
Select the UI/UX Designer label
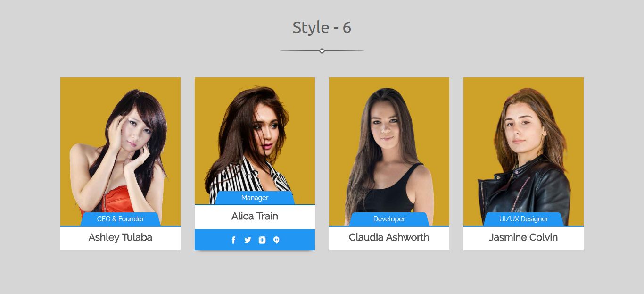coord(523,219)
